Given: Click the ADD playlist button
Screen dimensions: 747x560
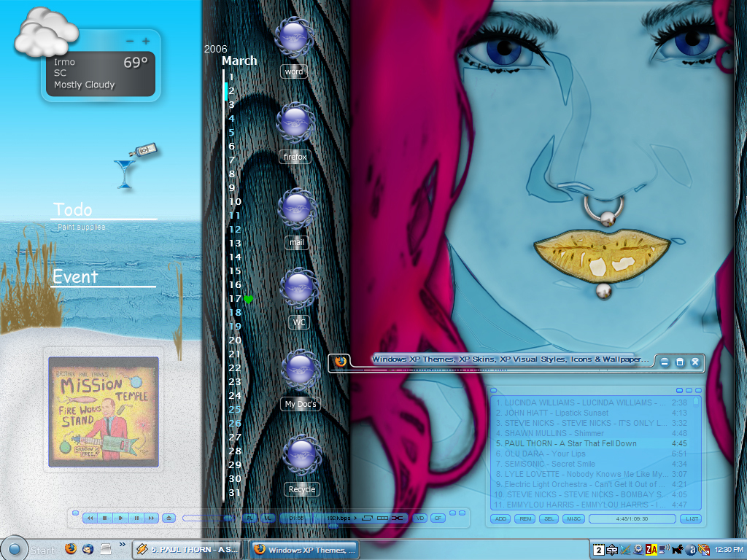Looking at the screenshot, I should point(500,518).
